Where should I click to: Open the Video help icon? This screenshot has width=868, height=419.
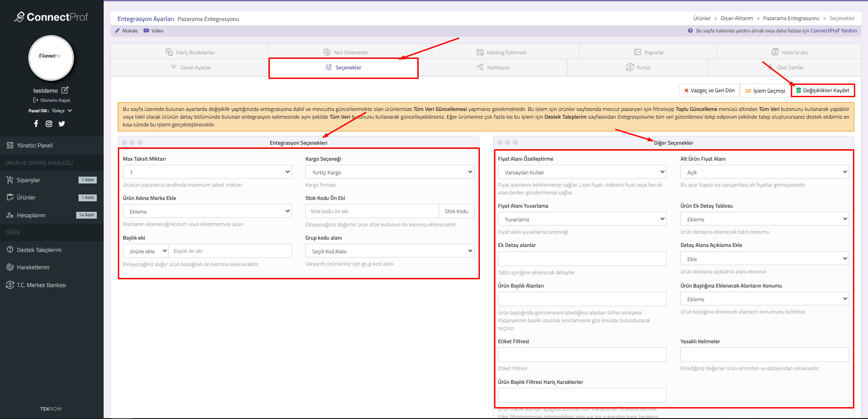[146, 31]
